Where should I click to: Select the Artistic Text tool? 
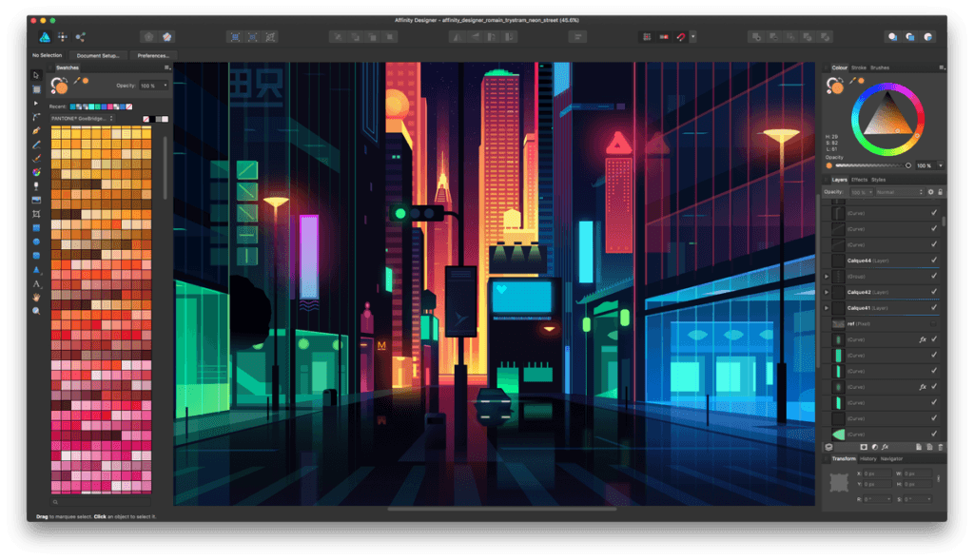(x=36, y=283)
